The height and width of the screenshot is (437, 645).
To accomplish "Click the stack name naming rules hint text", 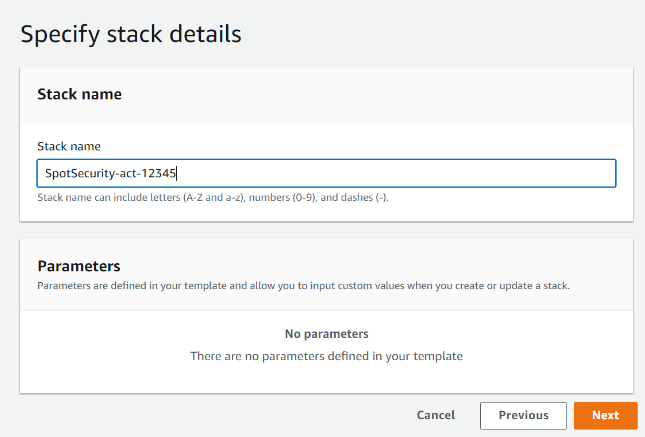I will click(x=212, y=198).
